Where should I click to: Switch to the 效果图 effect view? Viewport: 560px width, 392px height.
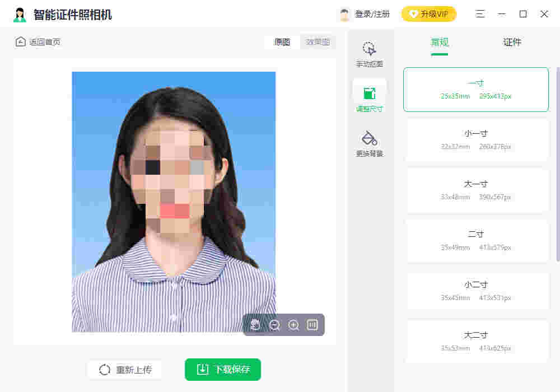[318, 41]
